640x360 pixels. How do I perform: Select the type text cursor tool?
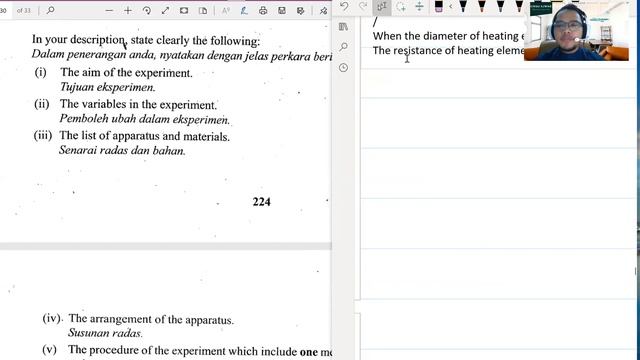382,6
